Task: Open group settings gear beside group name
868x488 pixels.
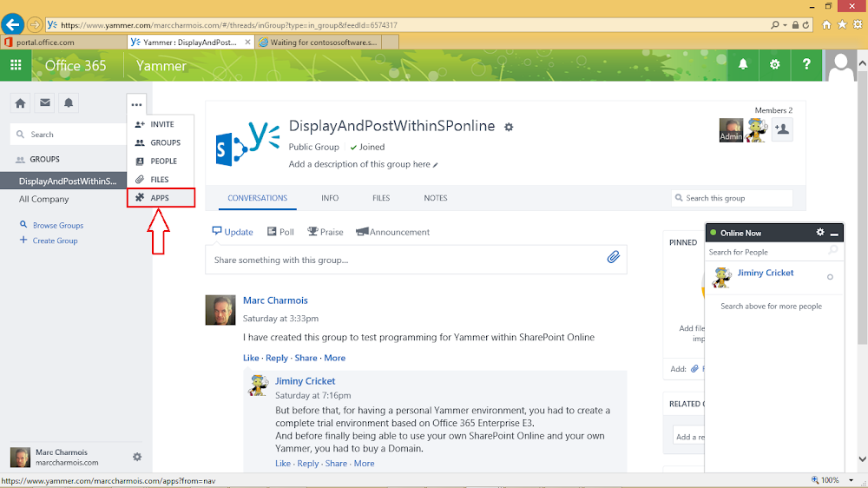Action: [x=508, y=127]
